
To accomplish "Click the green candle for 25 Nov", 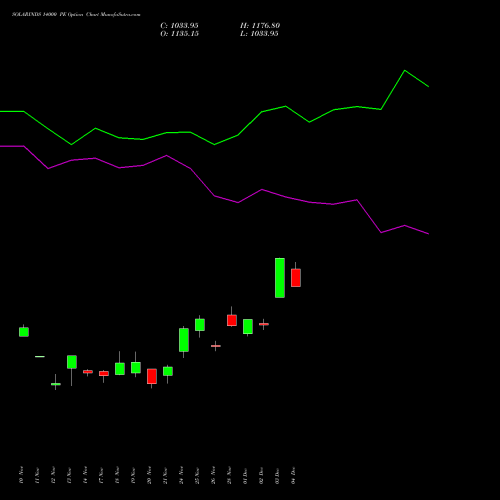I will pyautogui.click(x=200, y=325).
